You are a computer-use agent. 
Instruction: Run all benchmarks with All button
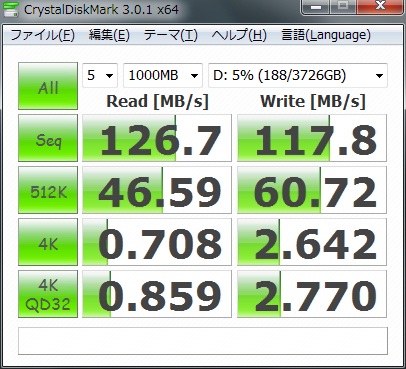[x=48, y=86]
